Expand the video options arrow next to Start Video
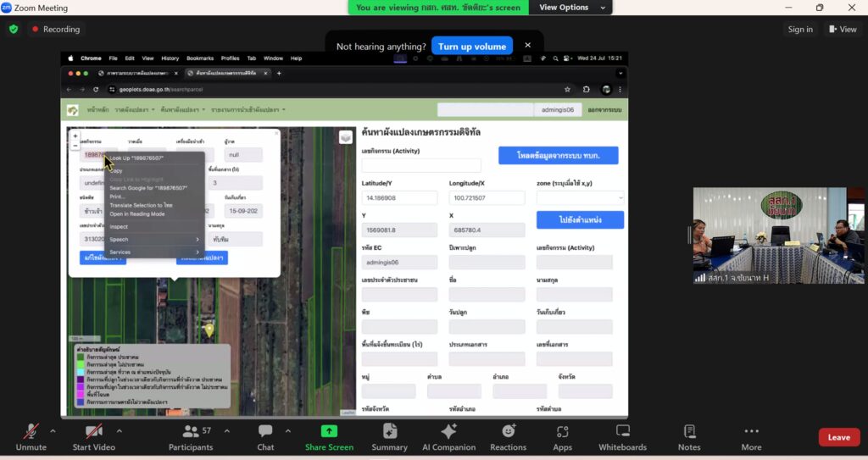This screenshot has width=868, height=460. click(118, 430)
